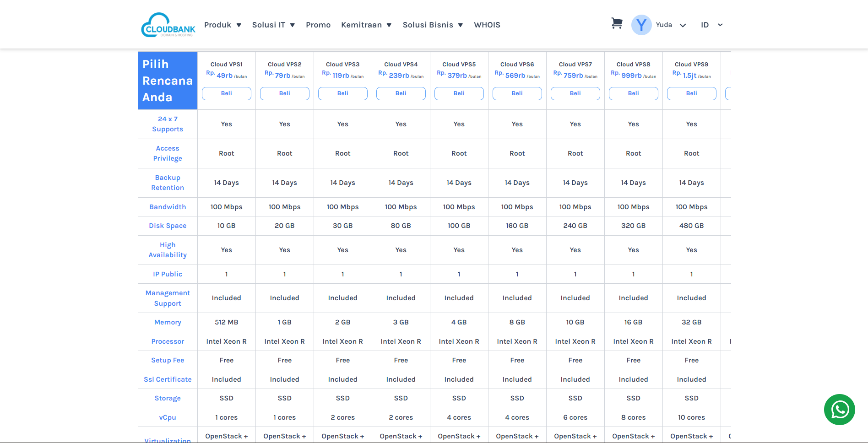Open the Kemitraan dropdown menu
Viewport: 868px width, 443px height.
[x=366, y=25]
